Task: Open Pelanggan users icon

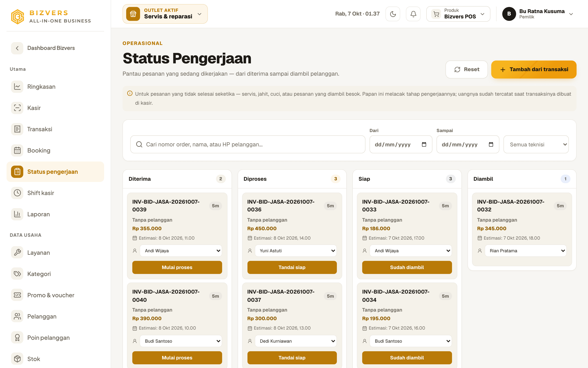Action: 17,316
